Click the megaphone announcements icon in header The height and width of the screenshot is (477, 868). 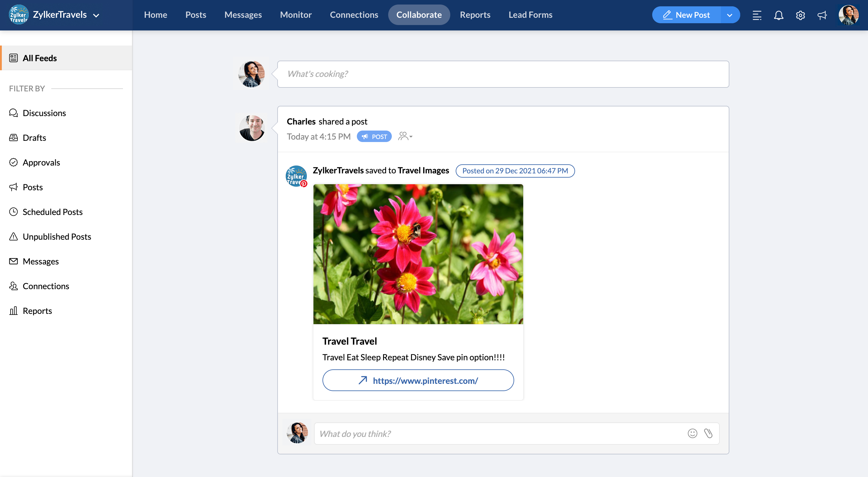click(x=822, y=15)
